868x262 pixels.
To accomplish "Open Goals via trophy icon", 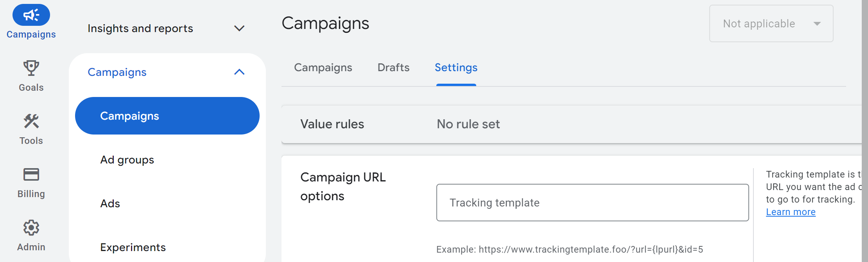I will point(31,68).
